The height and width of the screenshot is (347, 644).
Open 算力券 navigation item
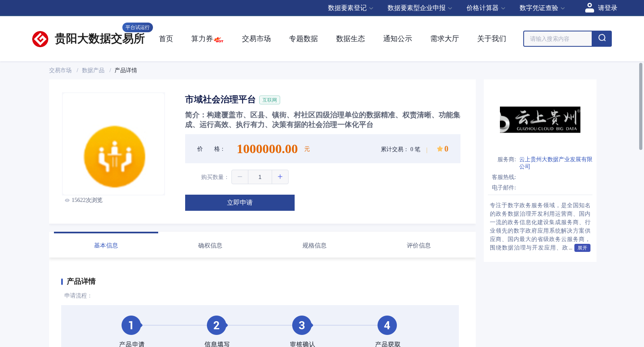click(202, 39)
